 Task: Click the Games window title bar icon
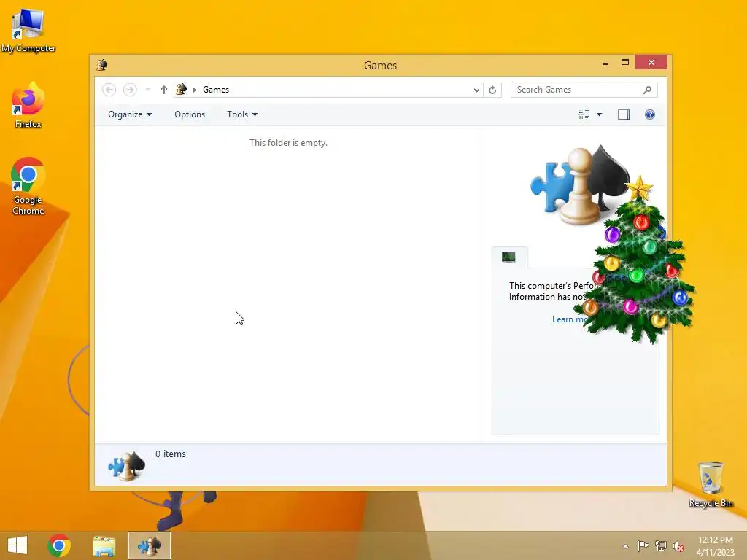pyautogui.click(x=102, y=65)
